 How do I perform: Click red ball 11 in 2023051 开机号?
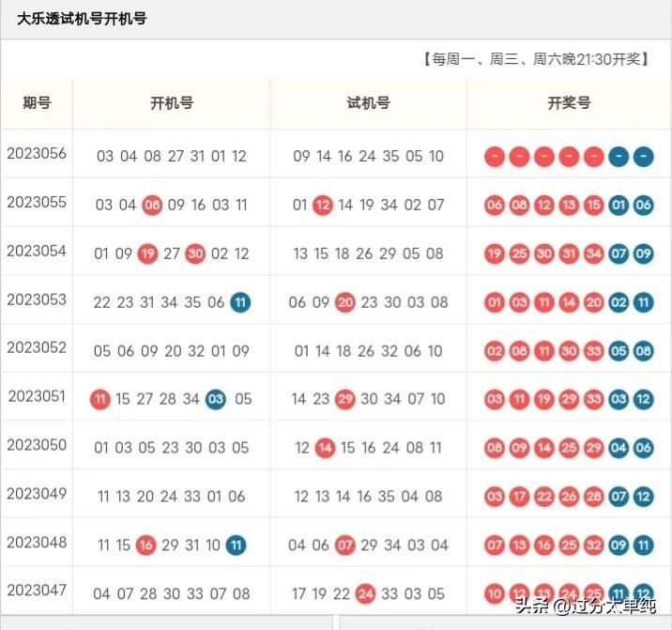100,400
